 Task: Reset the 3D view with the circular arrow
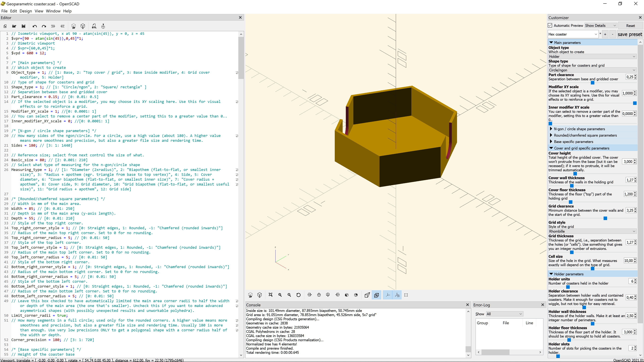(x=299, y=295)
